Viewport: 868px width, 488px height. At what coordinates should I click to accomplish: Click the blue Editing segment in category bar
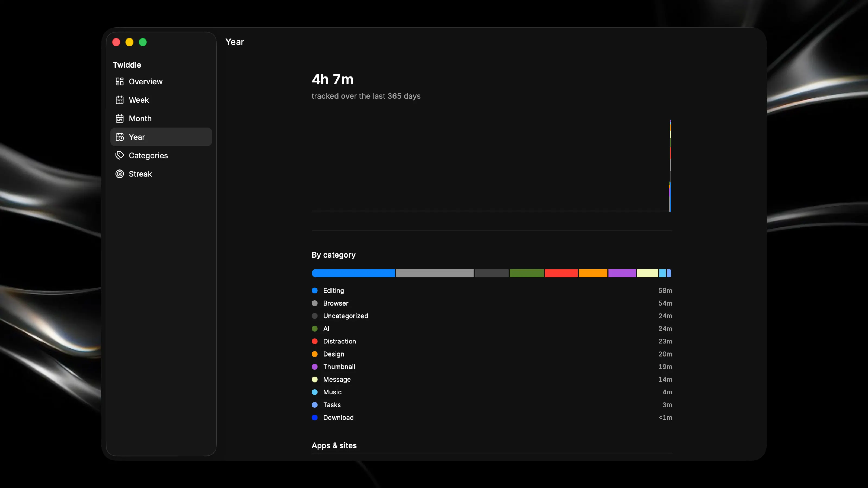point(353,273)
